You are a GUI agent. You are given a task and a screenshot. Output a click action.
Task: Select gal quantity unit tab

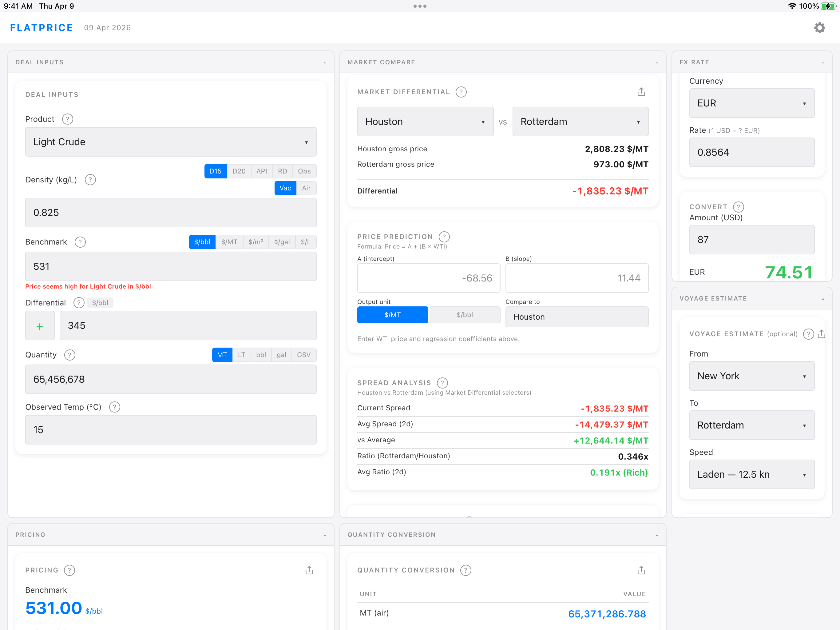tap(281, 355)
